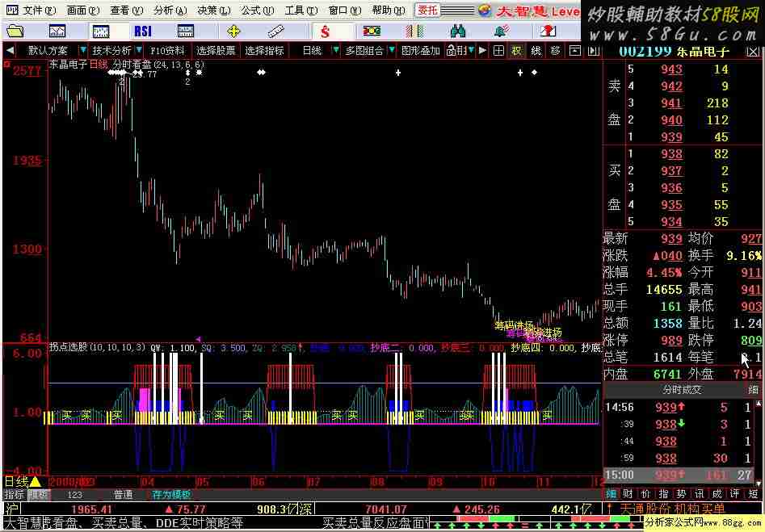Select the ruler measurement tool icon

tap(277, 31)
